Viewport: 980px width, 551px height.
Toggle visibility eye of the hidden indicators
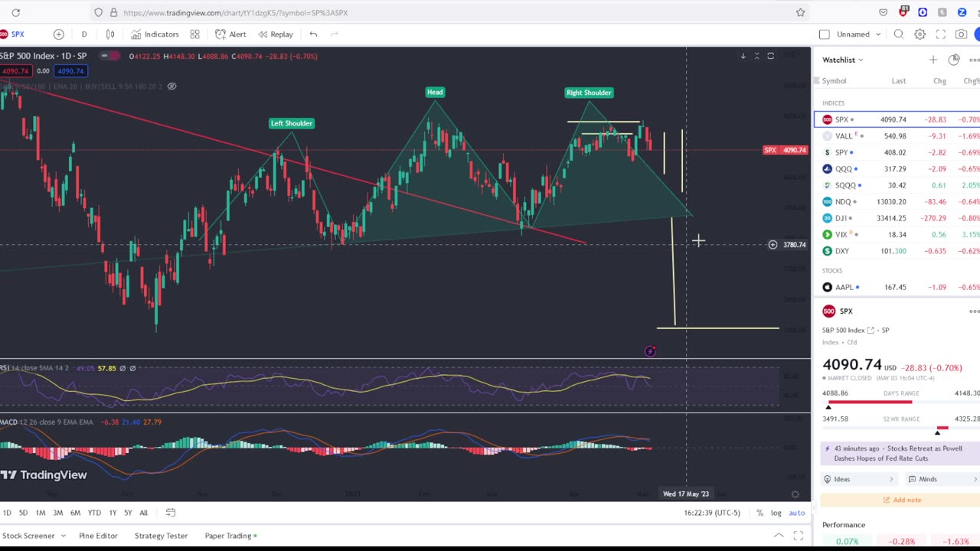(x=171, y=86)
